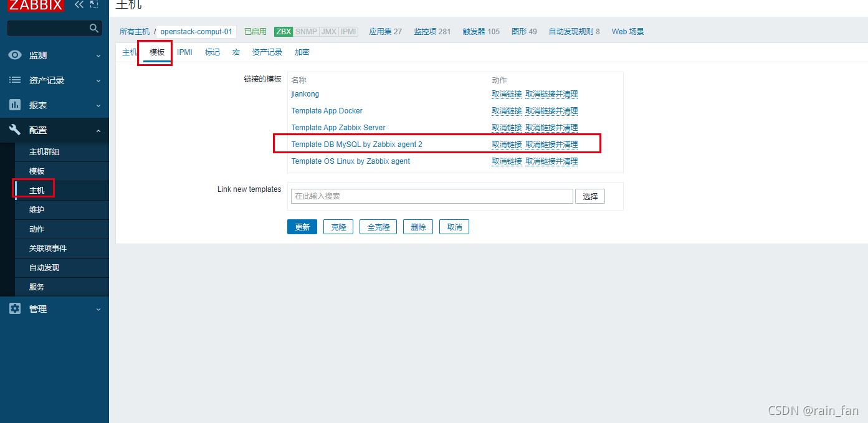Click the wrench icon beside 配置
868x423 pixels.
[x=15, y=130]
